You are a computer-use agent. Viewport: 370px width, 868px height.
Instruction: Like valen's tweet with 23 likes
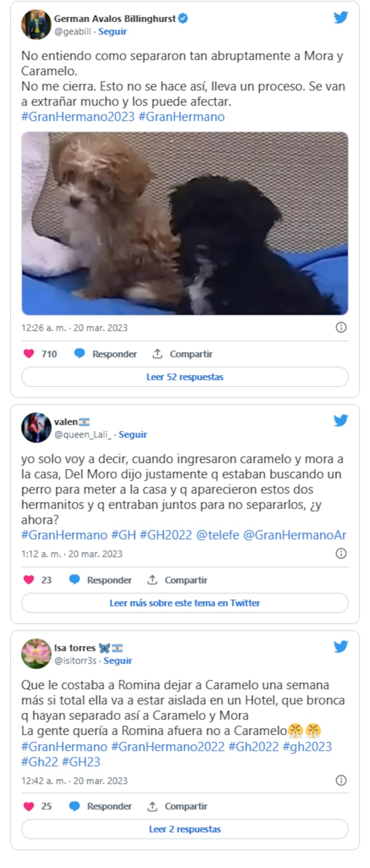(29, 579)
